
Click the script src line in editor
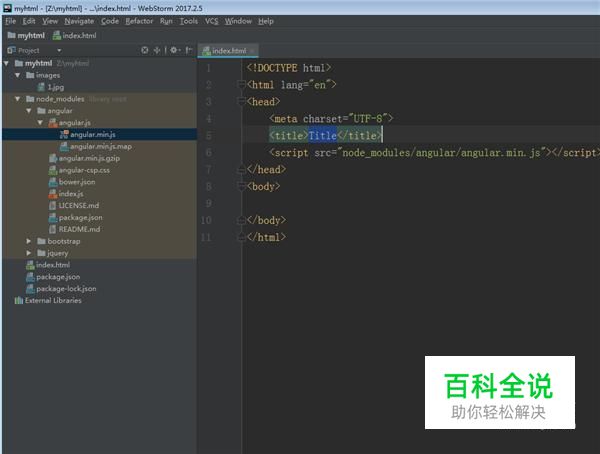pos(434,152)
